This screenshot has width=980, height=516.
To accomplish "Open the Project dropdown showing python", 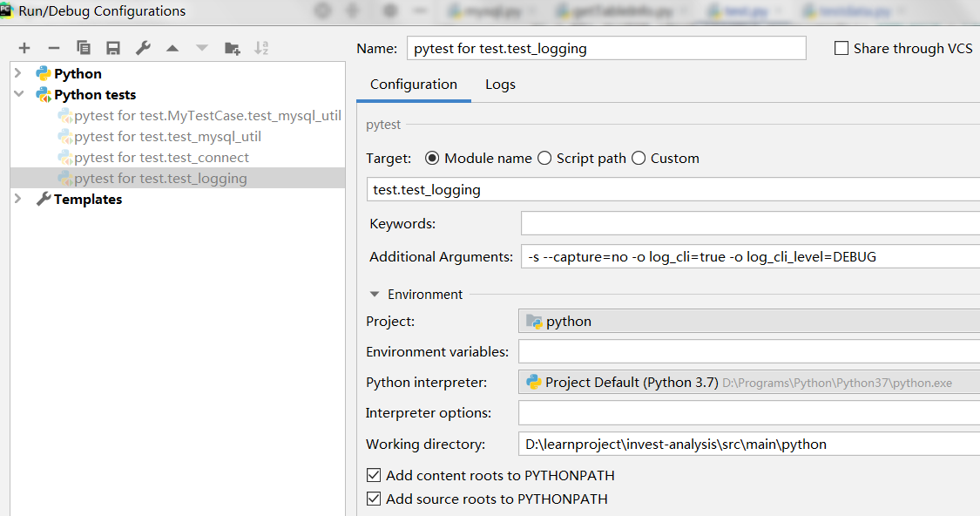I will click(749, 322).
